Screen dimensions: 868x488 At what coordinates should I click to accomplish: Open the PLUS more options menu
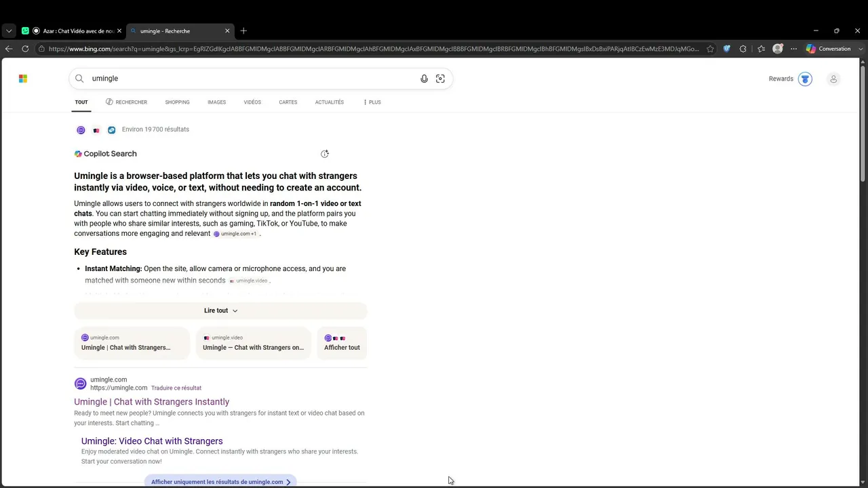(x=372, y=102)
